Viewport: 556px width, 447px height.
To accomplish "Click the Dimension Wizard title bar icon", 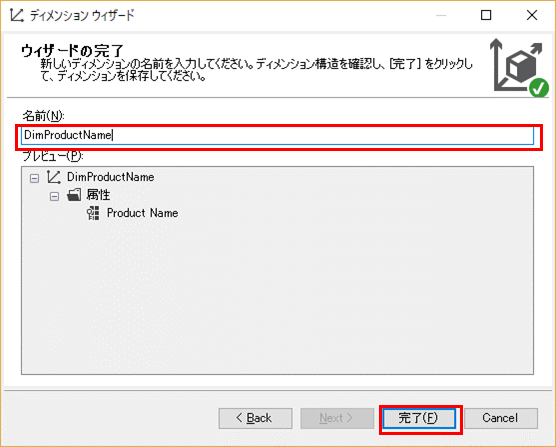I will pos(17,15).
